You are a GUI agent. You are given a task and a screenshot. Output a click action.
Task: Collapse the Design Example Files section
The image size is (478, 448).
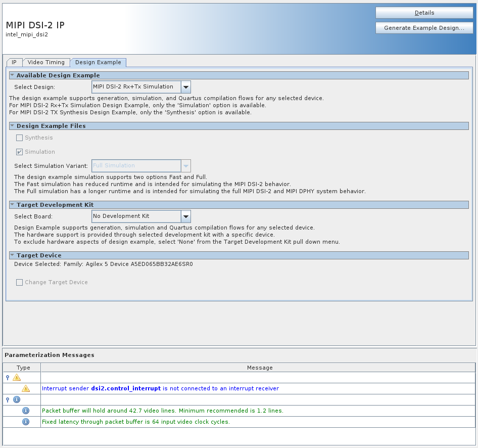[12, 125]
